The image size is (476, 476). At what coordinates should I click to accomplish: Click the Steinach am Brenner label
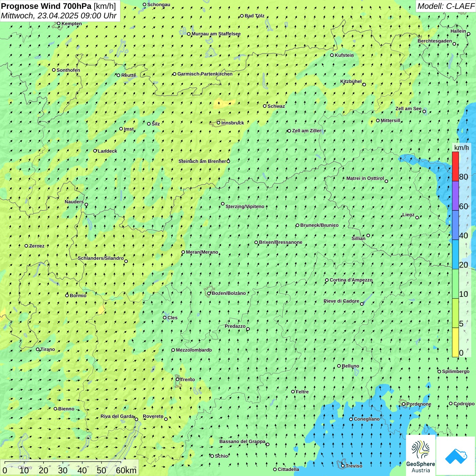[x=202, y=161]
